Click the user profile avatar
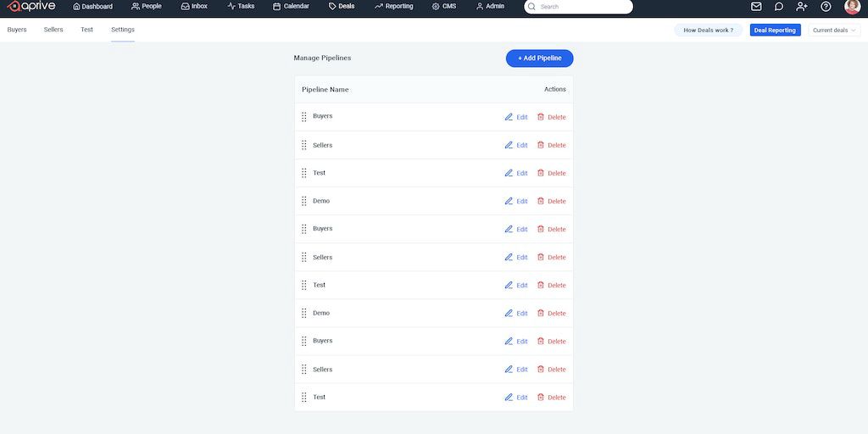 852,7
